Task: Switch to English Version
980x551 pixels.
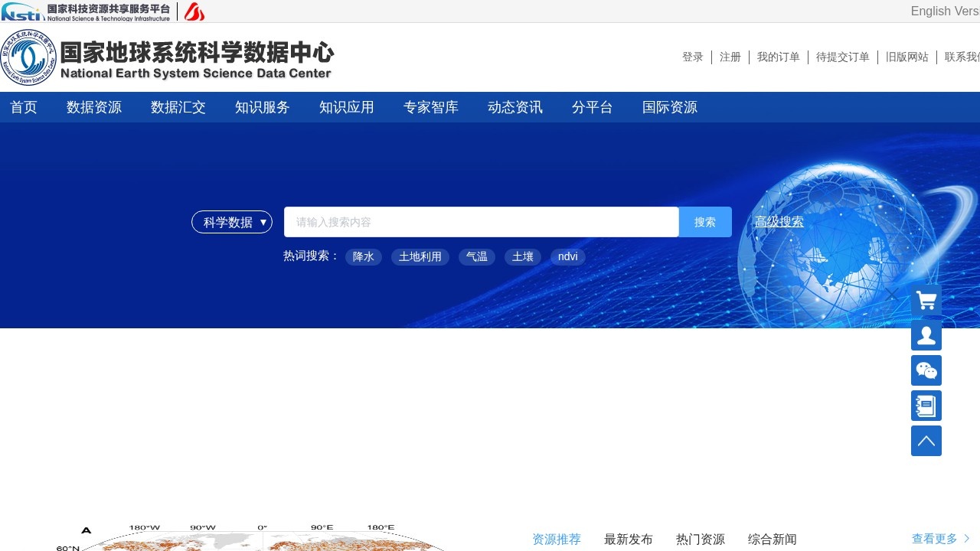Action: click(x=946, y=11)
